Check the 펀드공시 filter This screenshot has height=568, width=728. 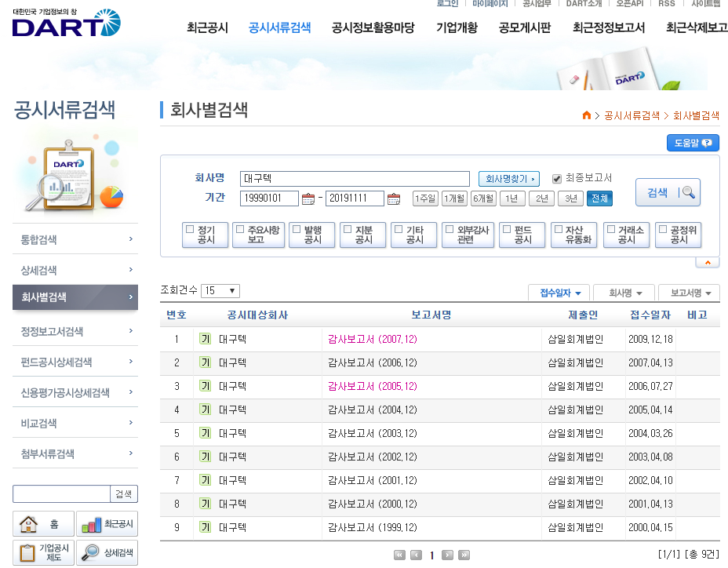pos(507,229)
